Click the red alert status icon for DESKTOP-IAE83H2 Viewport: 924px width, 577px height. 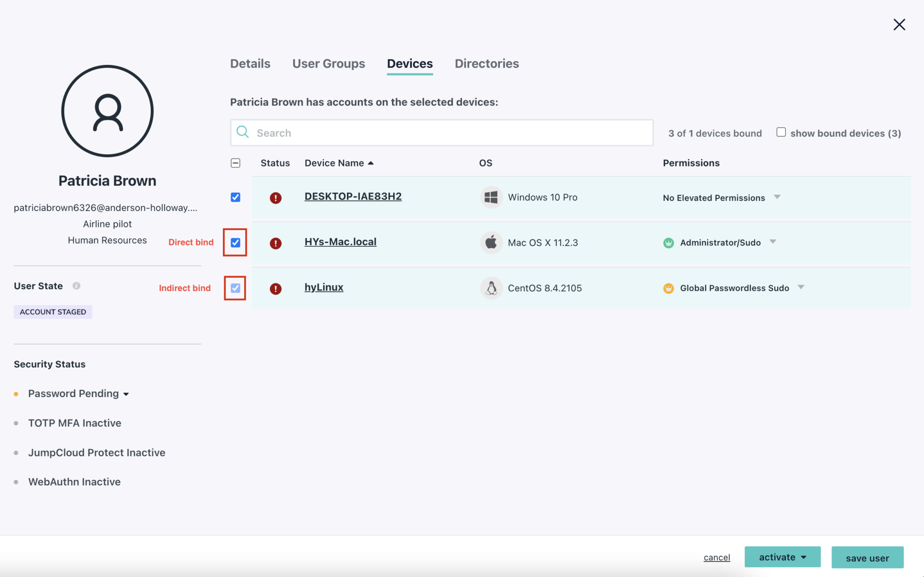pyautogui.click(x=276, y=198)
